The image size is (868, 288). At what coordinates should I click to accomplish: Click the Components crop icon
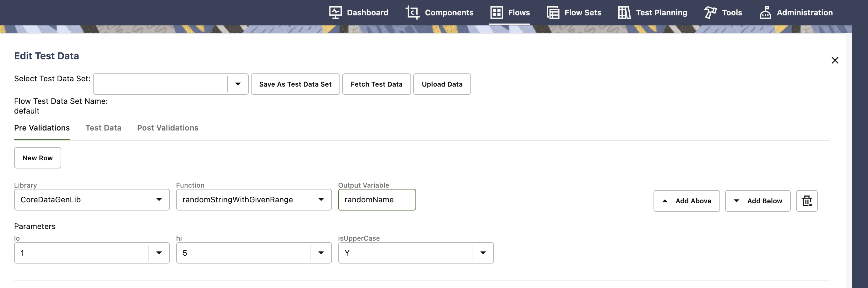(x=412, y=13)
